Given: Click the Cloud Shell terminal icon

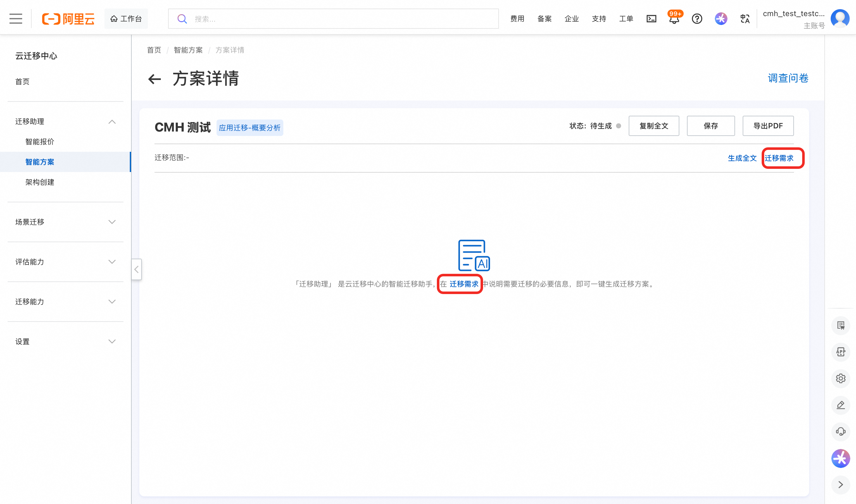Looking at the screenshot, I should [651, 19].
